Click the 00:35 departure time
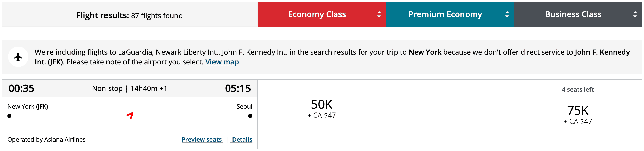 click(x=21, y=88)
